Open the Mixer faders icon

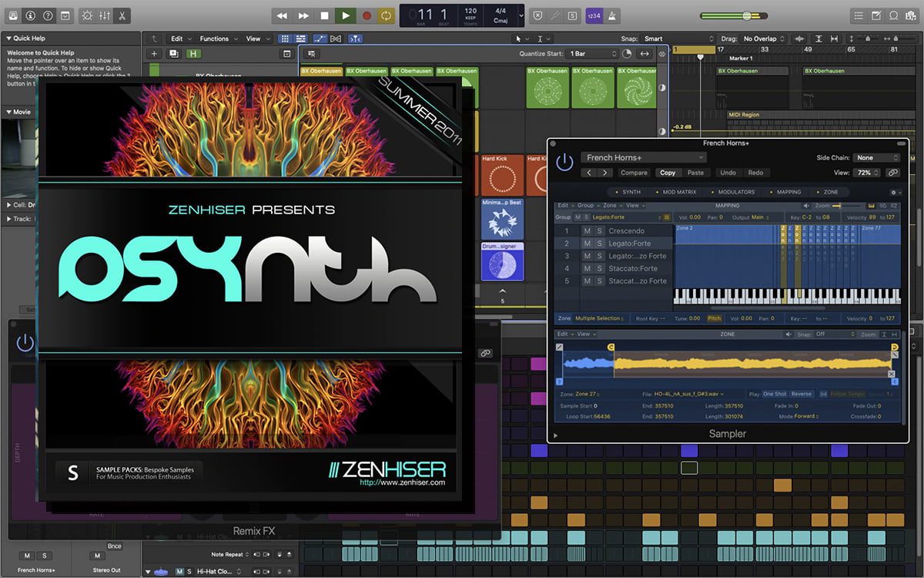coord(104,15)
